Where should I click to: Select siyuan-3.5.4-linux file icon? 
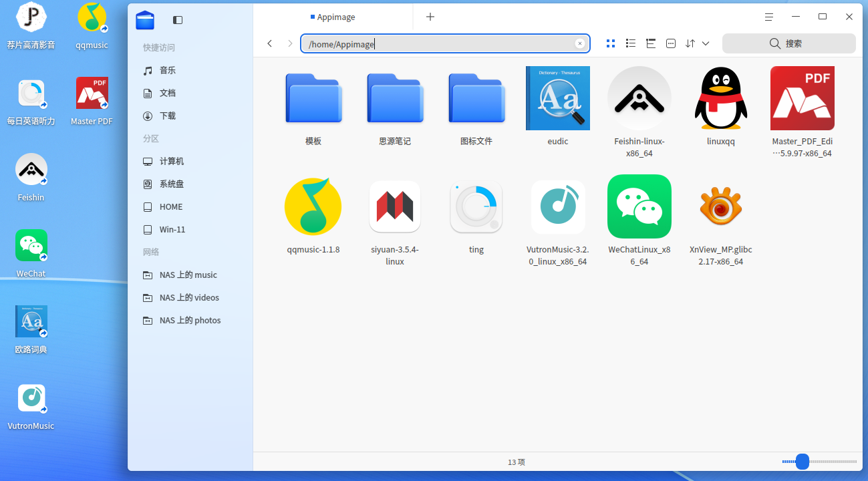click(x=395, y=206)
